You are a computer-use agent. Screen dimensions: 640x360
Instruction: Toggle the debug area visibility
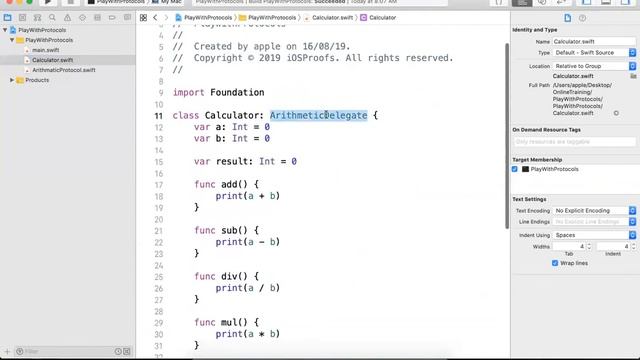click(x=606, y=2)
